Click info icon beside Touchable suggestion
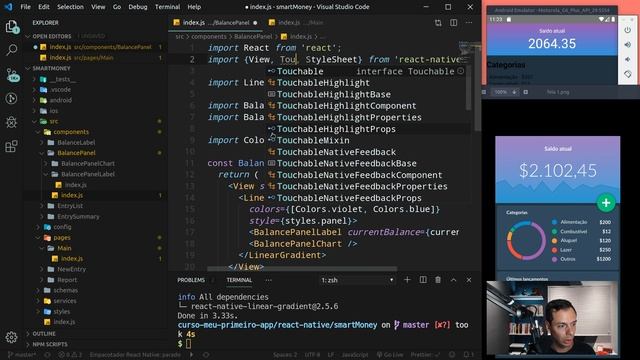This screenshot has height=360, width=640. coord(460,71)
